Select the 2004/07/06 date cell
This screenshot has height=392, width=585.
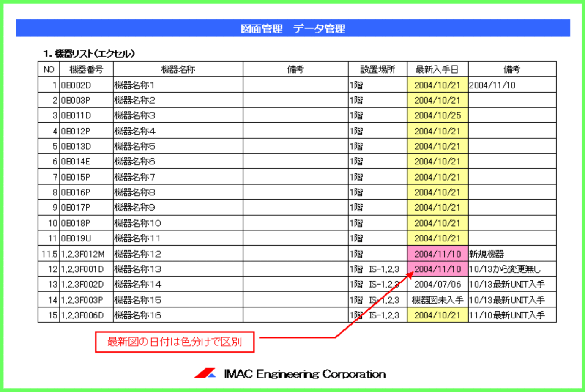pos(437,284)
